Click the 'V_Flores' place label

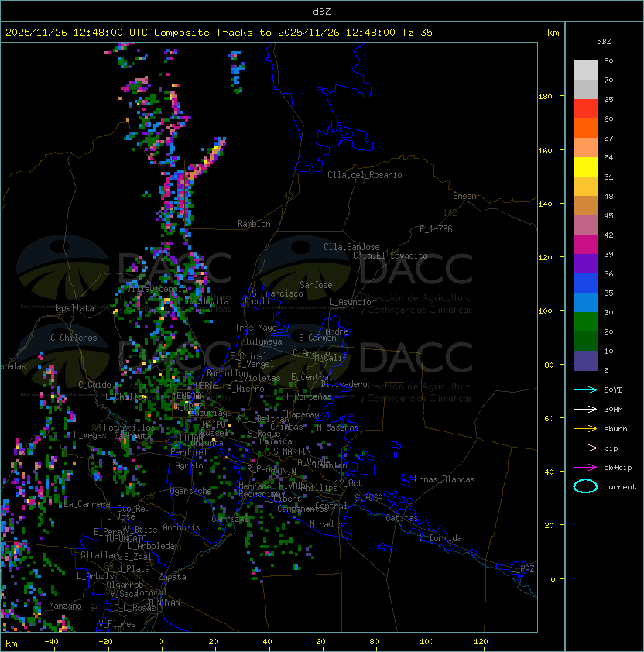(117, 624)
